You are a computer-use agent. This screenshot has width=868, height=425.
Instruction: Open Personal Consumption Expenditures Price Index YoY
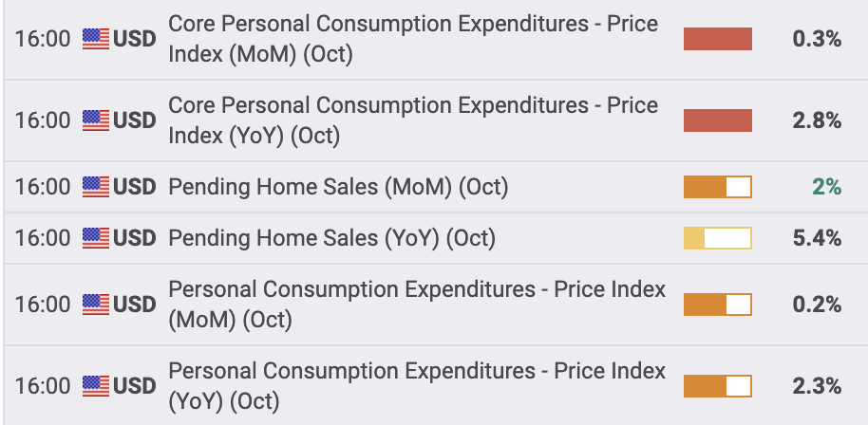[416, 386]
